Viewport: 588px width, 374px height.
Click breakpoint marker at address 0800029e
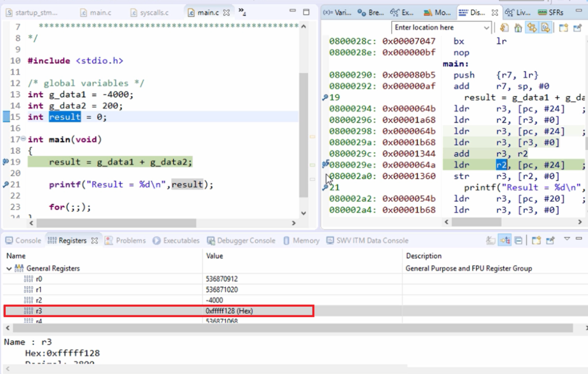[325, 164]
